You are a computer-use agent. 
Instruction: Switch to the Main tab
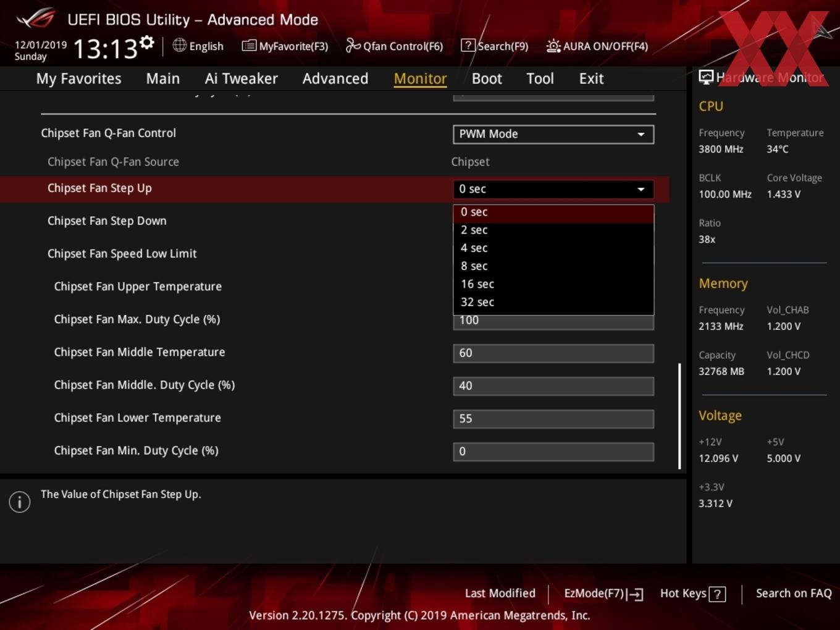[x=163, y=78]
